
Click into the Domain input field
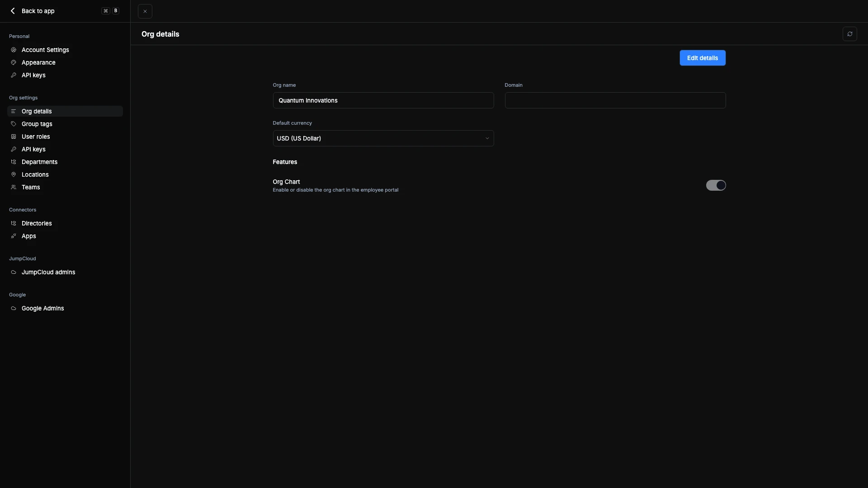[x=615, y=100]
